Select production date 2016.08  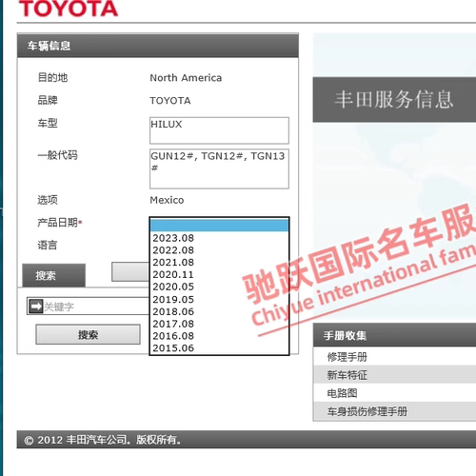[219, 336]
